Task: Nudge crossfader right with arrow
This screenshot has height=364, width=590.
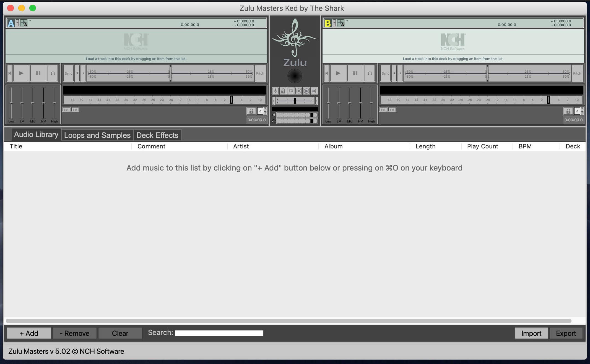Action: pyautogui.click(x=316, y=101)
